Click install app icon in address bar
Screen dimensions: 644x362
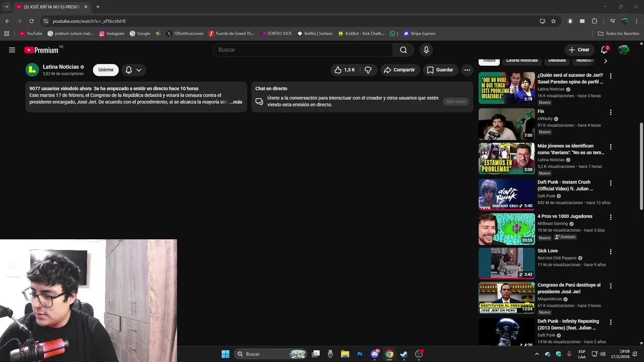point(542,21)
